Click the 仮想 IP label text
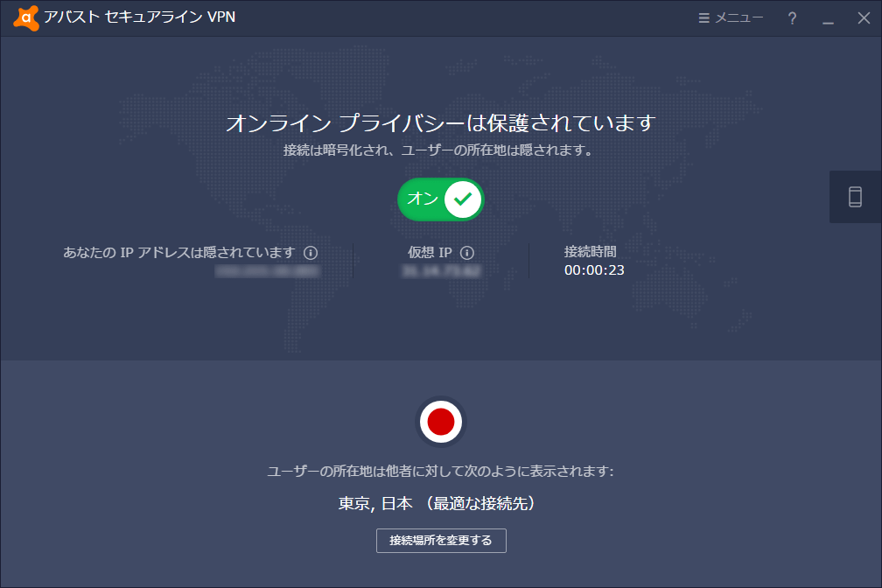Viewport: 882px width, 588px height. [x=430, y=252]
